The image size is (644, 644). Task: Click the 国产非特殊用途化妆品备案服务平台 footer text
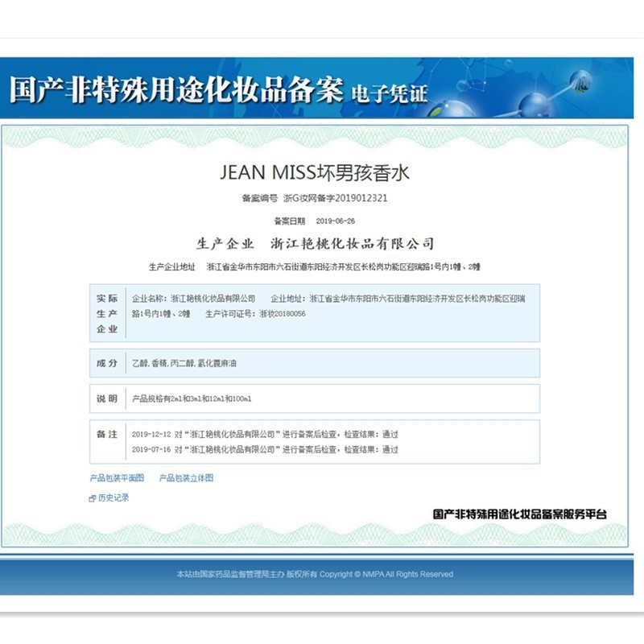519,514
